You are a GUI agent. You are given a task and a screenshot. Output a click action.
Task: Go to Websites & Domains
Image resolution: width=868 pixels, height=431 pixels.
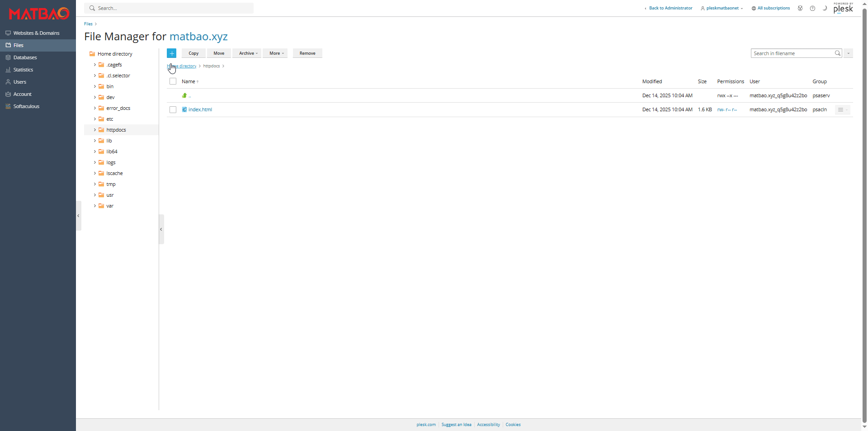pos(36,33)
